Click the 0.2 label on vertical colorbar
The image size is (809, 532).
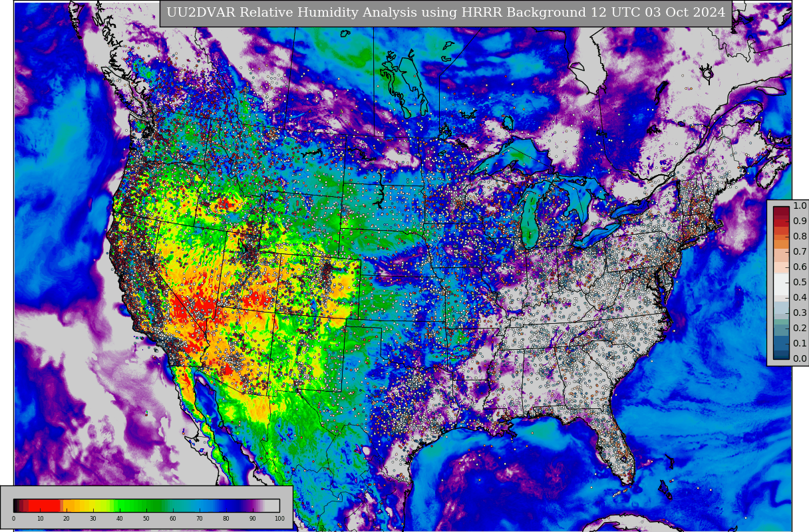click(x=800, y=329)
